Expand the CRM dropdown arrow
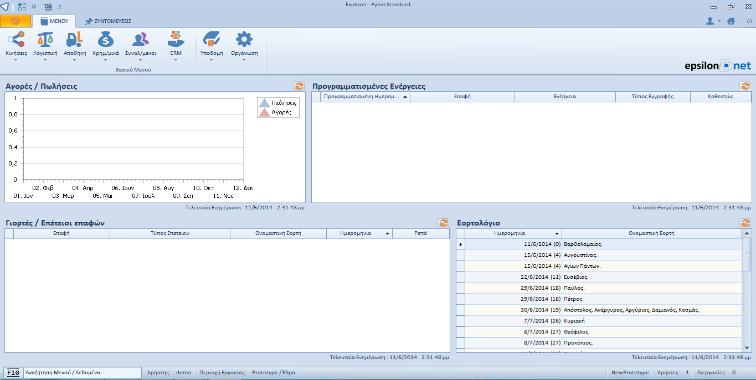This screenshot has height=380, width=756. coord(176,61)
